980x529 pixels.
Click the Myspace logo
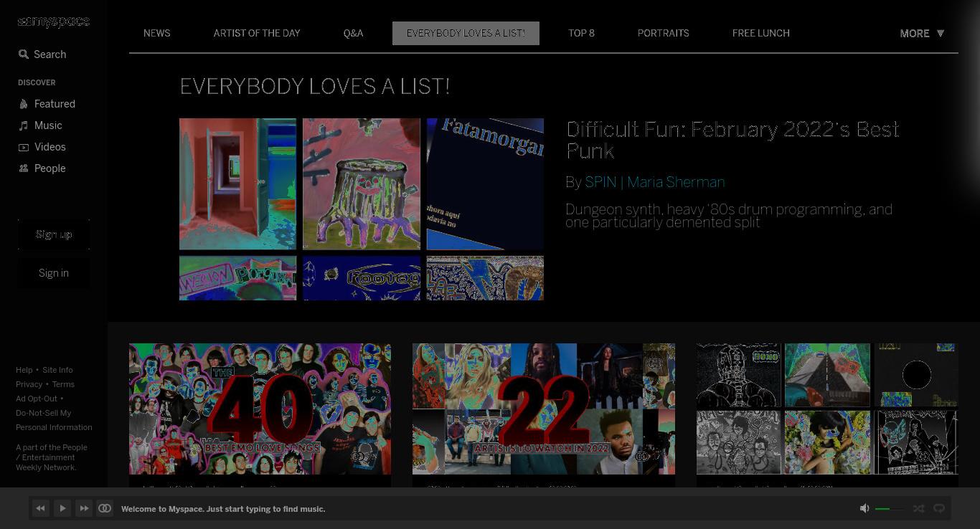pyautogui.click(x=54, y=22)
